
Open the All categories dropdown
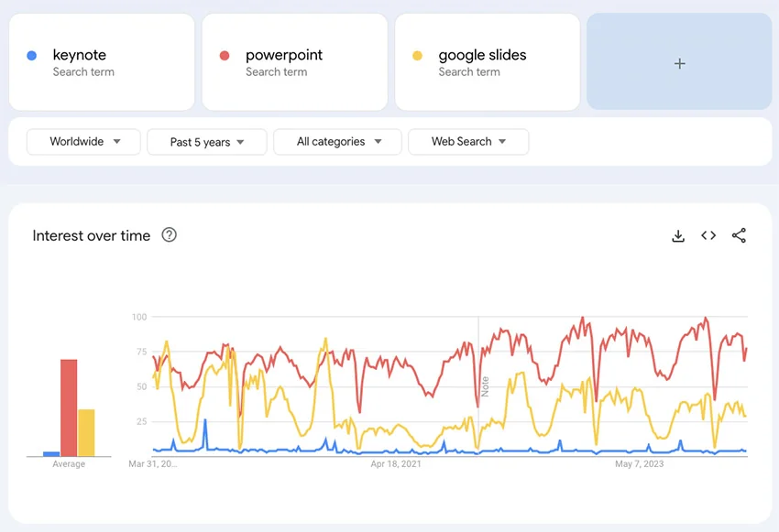(x=336, y=142)
